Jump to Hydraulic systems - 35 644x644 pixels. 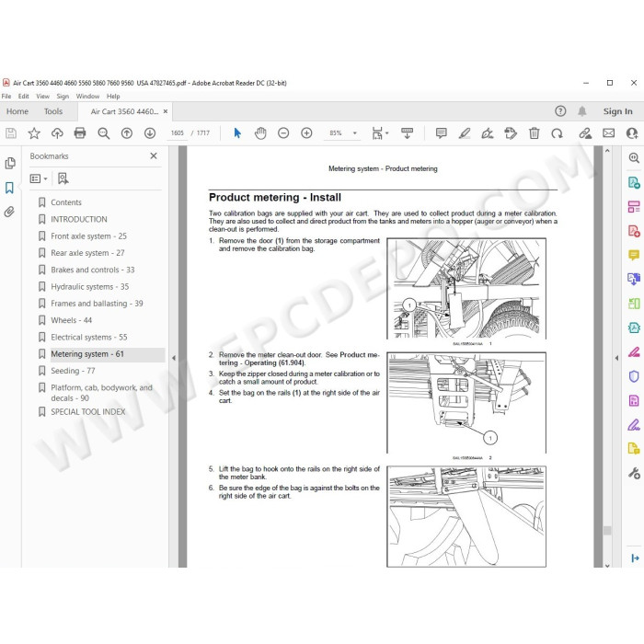(89, 287)
